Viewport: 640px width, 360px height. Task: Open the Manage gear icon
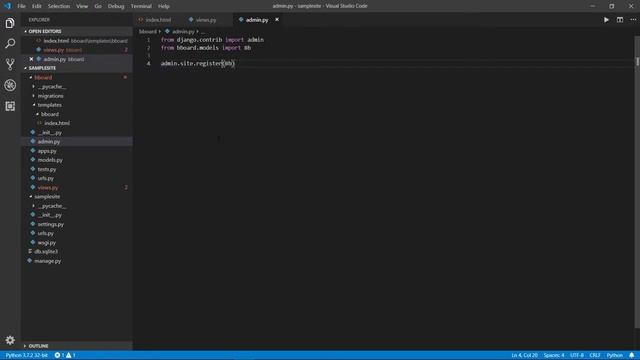pyautogui.click(x=10, y=340)
